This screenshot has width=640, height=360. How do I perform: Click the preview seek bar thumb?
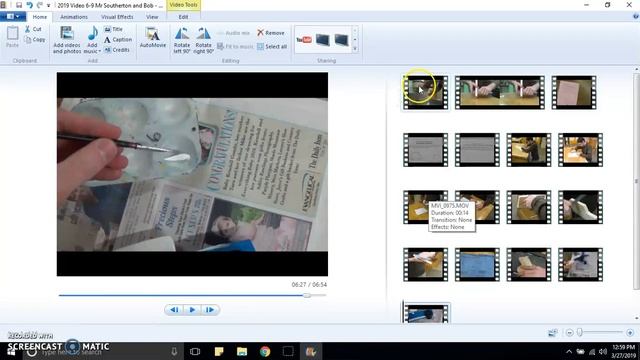click(x=307, y=295)
